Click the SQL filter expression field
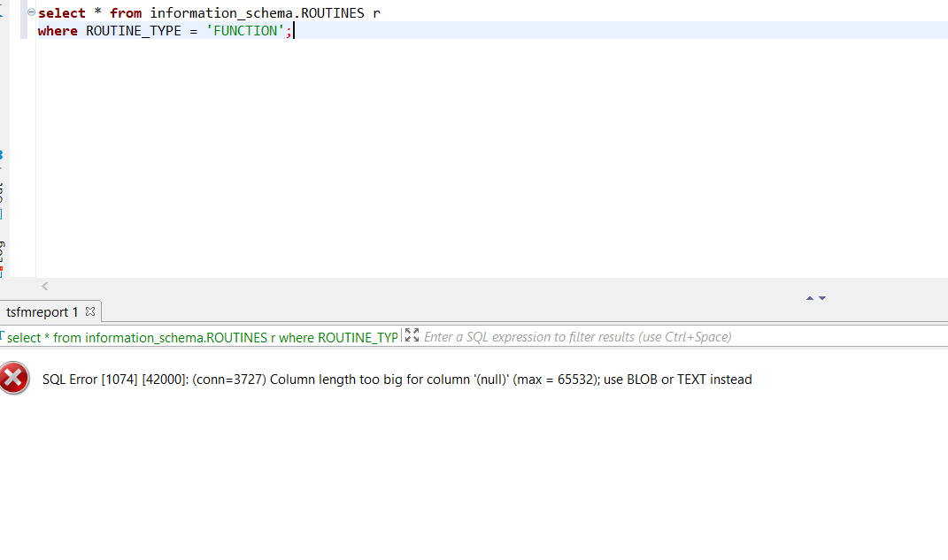The width and height of the screenshot is (948, 560). (620, 337)
